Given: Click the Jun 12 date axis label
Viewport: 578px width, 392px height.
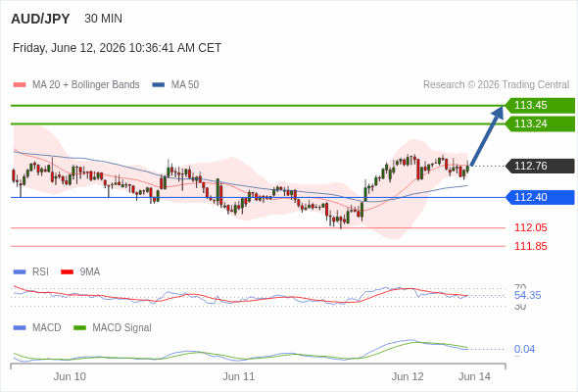Looking at the screenshot, I should pos(408,377).
